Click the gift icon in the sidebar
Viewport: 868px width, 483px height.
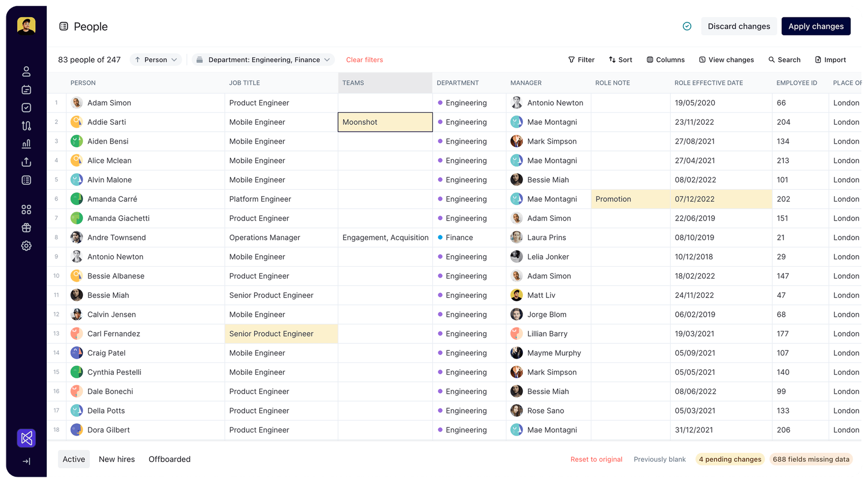pyautogui.click(x=26, y=227)
